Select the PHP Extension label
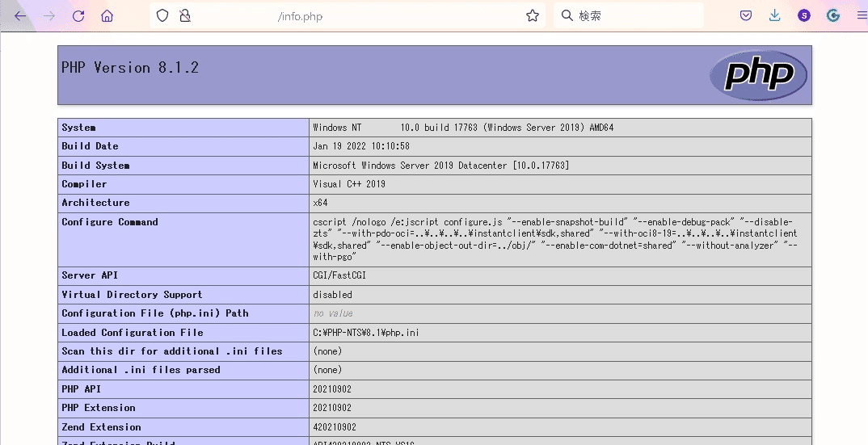868x445 pixels. pyautogui.click(x=99, y=408)
